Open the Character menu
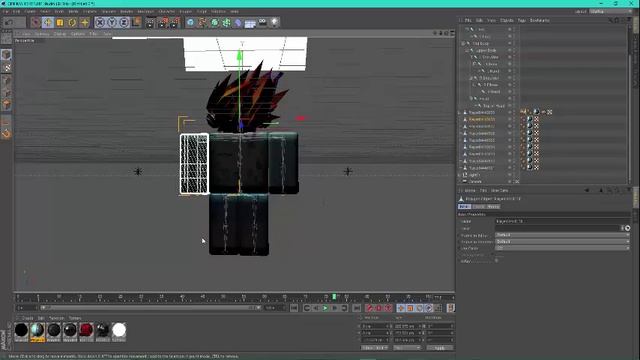Screen dimensions: 640x360 click(x=166, y=11)
